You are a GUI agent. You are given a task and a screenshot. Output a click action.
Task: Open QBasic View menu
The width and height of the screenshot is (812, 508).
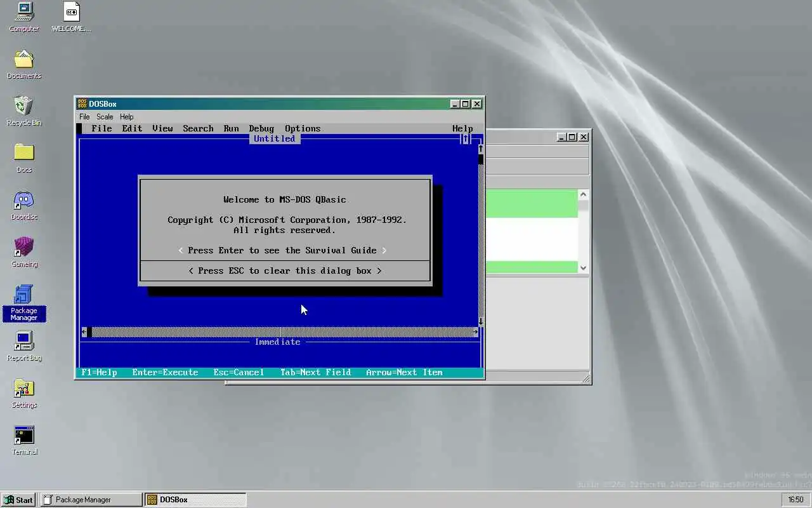coord(162,128)
